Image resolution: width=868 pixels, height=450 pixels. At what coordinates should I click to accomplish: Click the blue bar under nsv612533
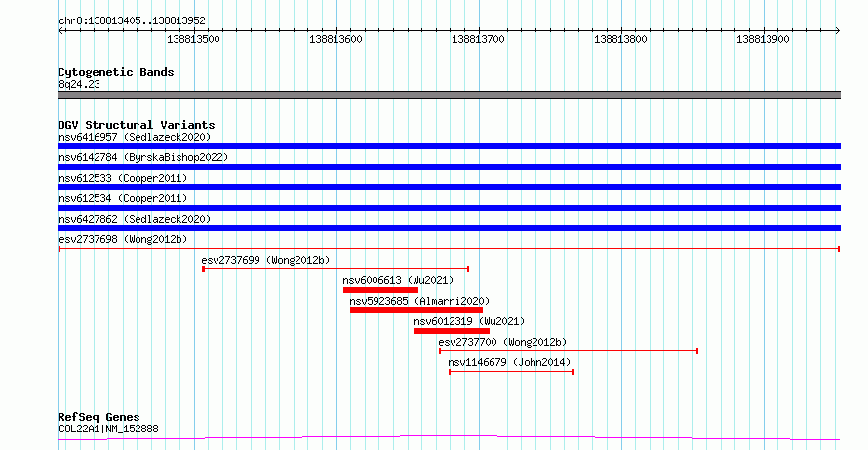point(449,187)
